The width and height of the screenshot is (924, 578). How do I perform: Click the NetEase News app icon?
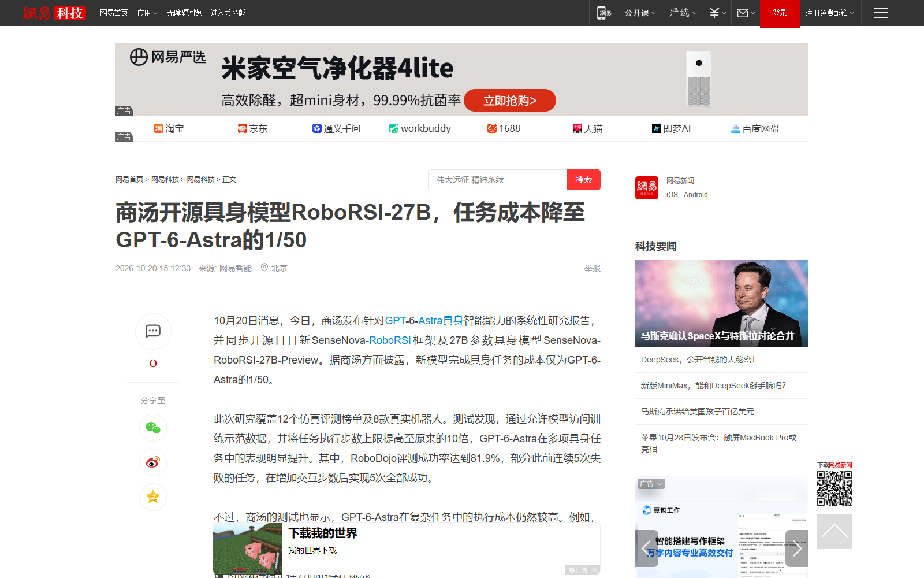tap(647, 188)
